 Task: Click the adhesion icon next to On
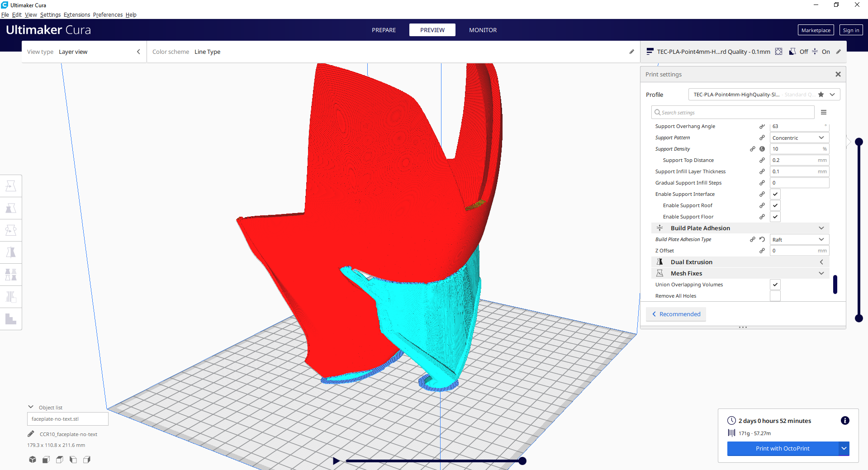point(815,52)
